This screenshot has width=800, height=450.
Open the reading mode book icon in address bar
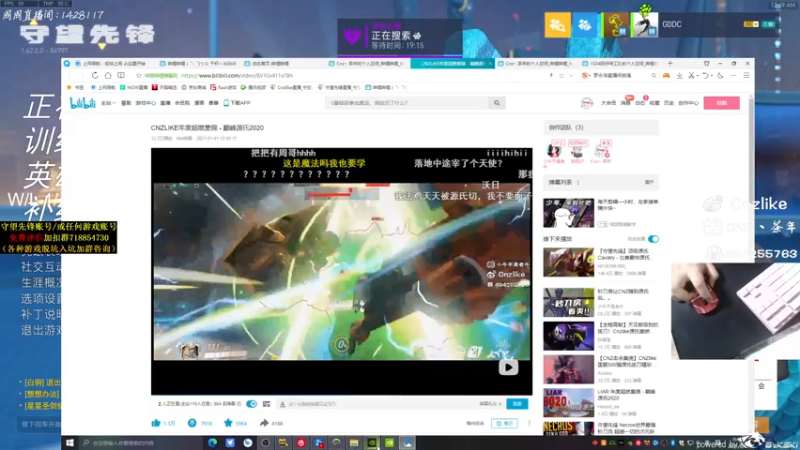tap(121, 76)
